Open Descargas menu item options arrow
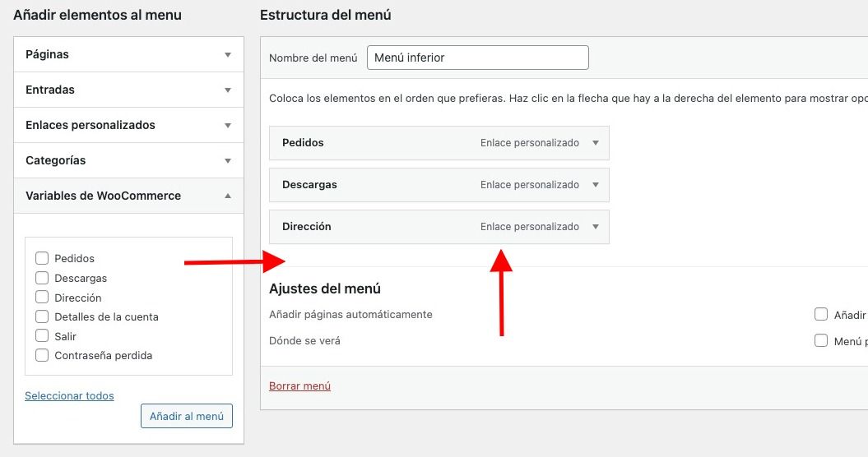This screenshot has height=457, width=868. tap(596, 185)
